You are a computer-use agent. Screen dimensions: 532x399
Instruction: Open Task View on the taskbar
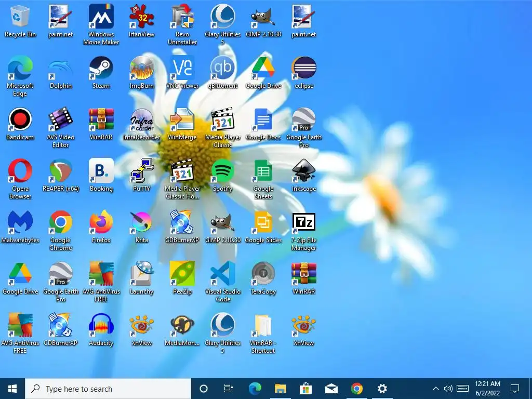pyautogui.click(x=229, y=389)
